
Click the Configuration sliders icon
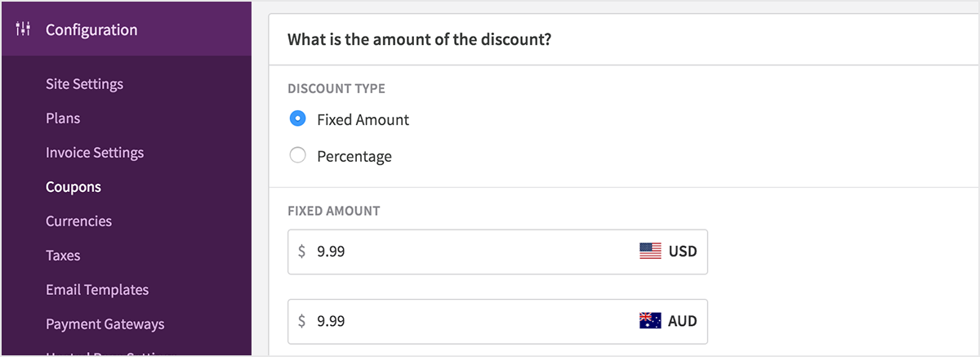[23, 30]
